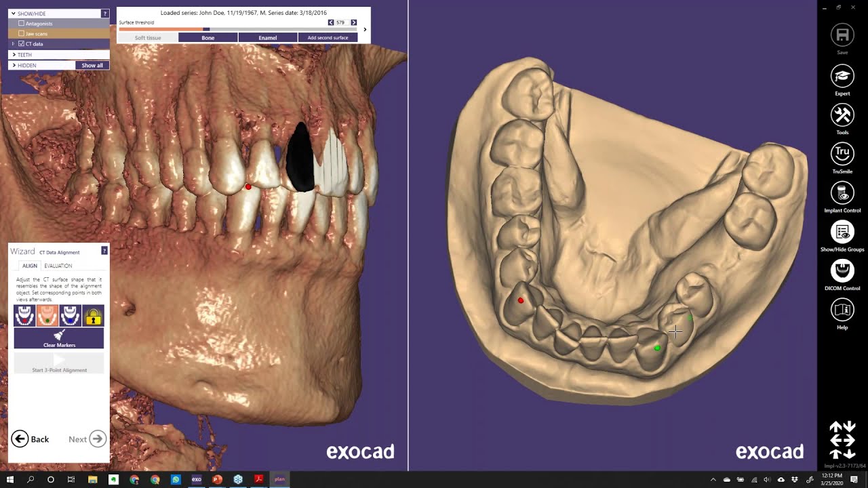Switch to the ALIGN tab
This screenshot has height=488, width=868.
click(x=30, y=266)
